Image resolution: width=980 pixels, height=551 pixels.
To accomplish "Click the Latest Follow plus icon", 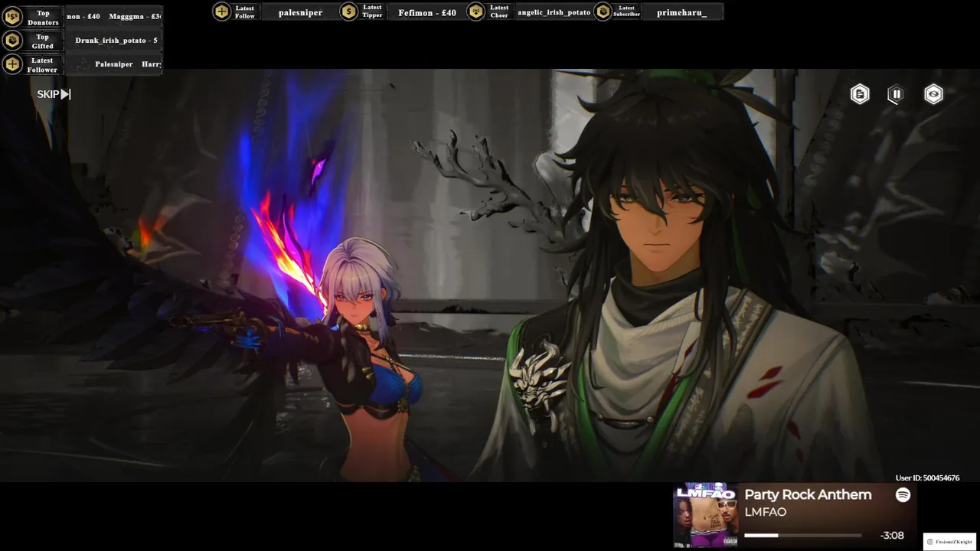I will (x=221, y=11).
